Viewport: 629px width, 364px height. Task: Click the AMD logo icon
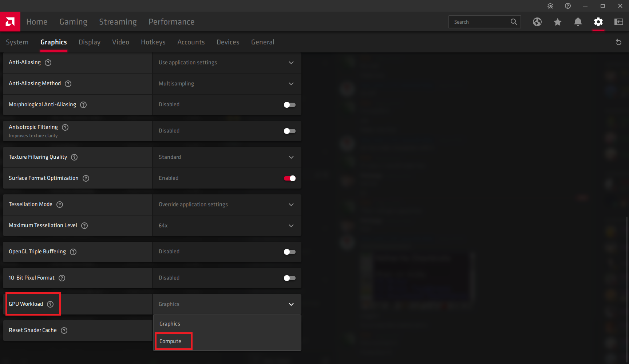(10, 22)
